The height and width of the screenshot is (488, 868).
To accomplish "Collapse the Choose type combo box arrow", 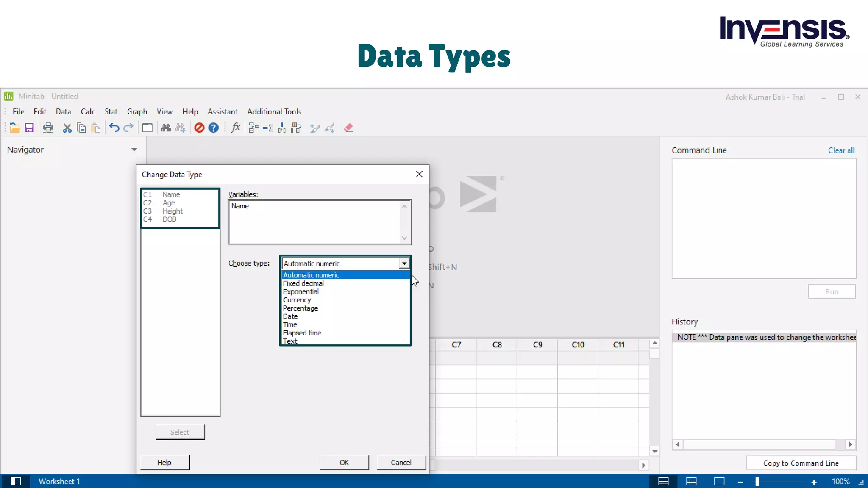I will click(404, 263).
